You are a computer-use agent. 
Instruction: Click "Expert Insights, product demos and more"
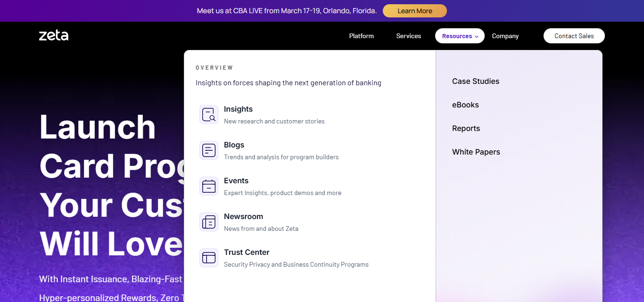283,193
